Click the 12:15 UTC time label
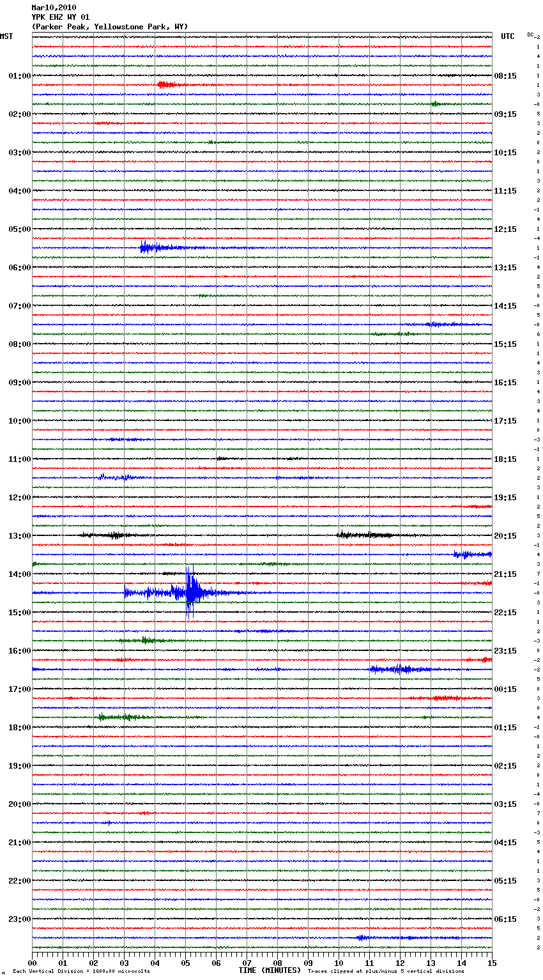The image size is (543, 980). click(505, 229)
